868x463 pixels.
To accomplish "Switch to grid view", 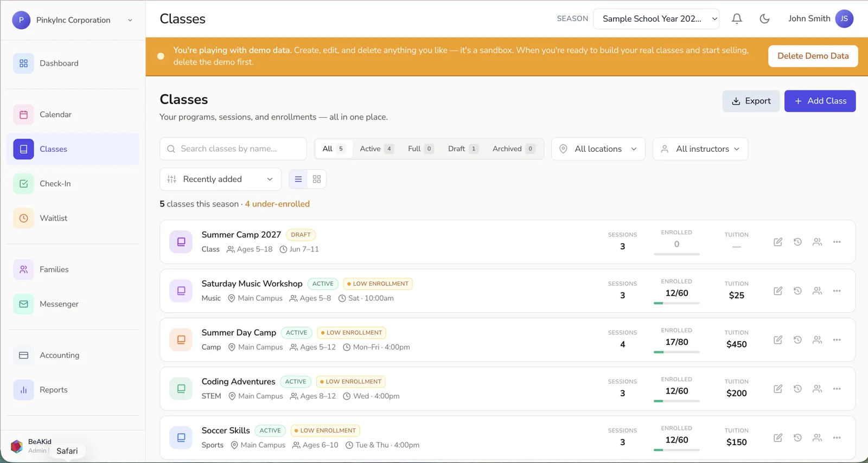I will click(317, 179).
